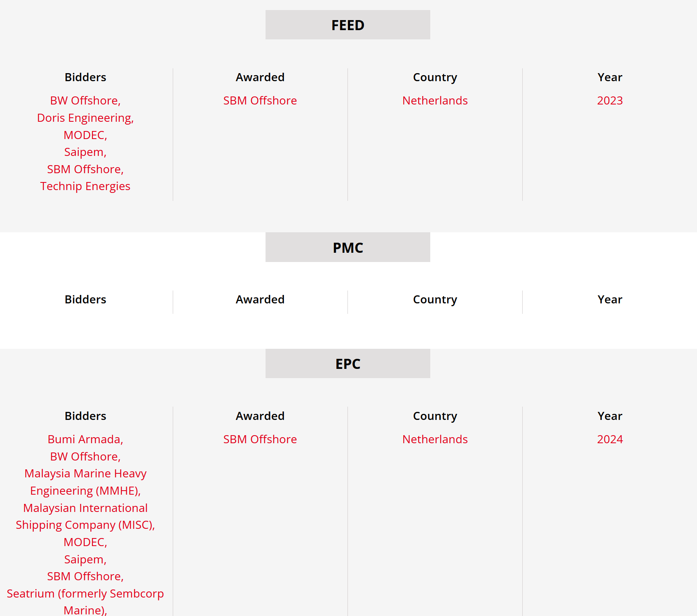Screen dimensions: 697x616
Task: Select MODEC in FEED bidders list
Action: click(85, 135)
